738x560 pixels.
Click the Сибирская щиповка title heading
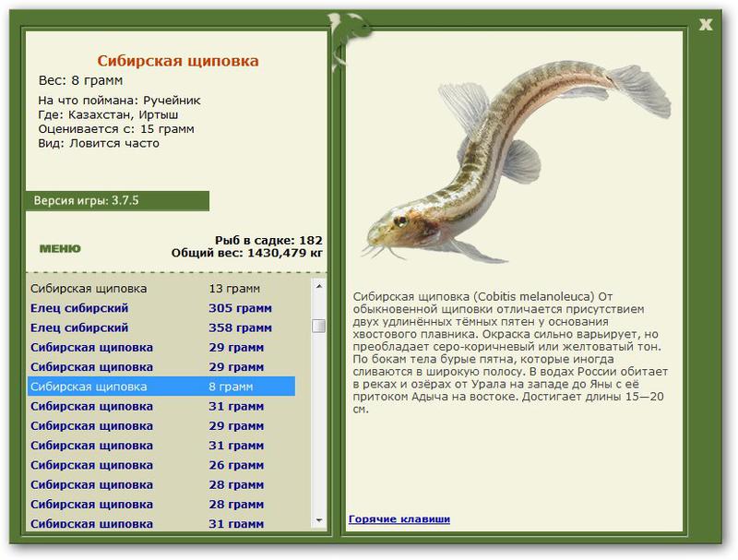point(178,61)
